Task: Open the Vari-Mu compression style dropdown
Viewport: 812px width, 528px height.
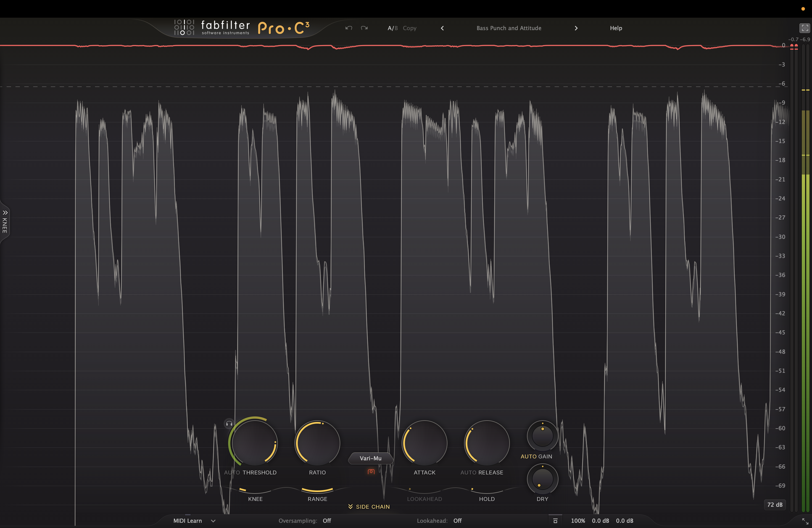Action: click(371, 458)
